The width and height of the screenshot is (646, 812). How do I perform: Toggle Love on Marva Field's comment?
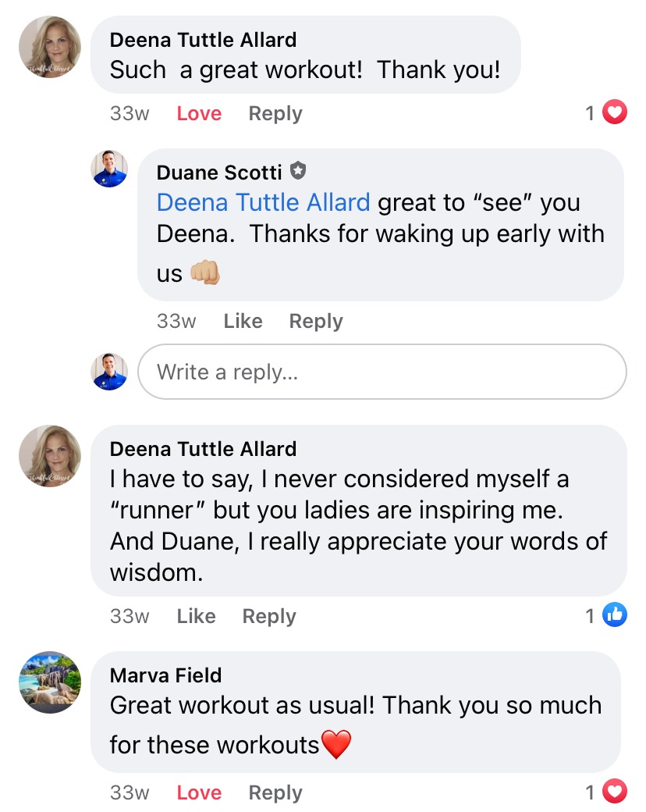pyautogui.click(x=199, y=792)
